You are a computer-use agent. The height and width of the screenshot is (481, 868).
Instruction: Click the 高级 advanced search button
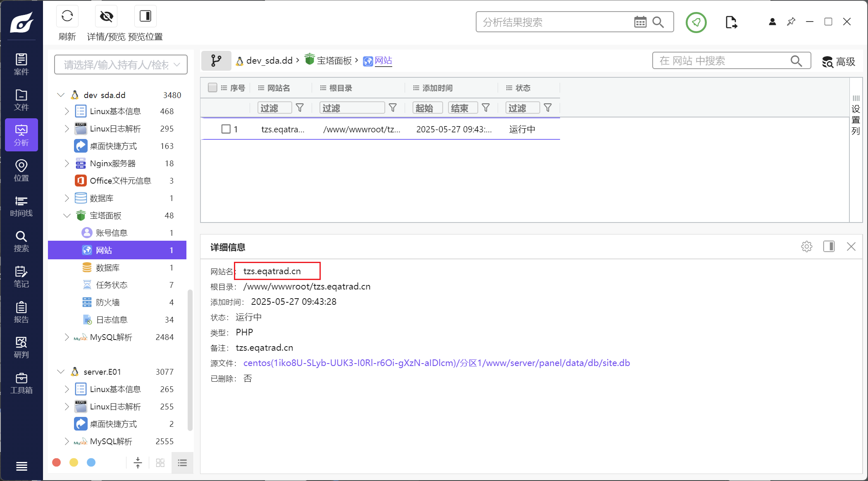tap(838, 62)
